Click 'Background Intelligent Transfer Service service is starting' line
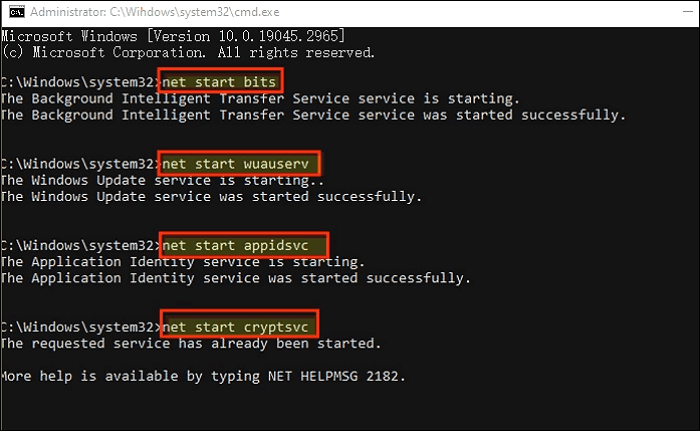Screen dimensions: 700x431 coord(260,98)
